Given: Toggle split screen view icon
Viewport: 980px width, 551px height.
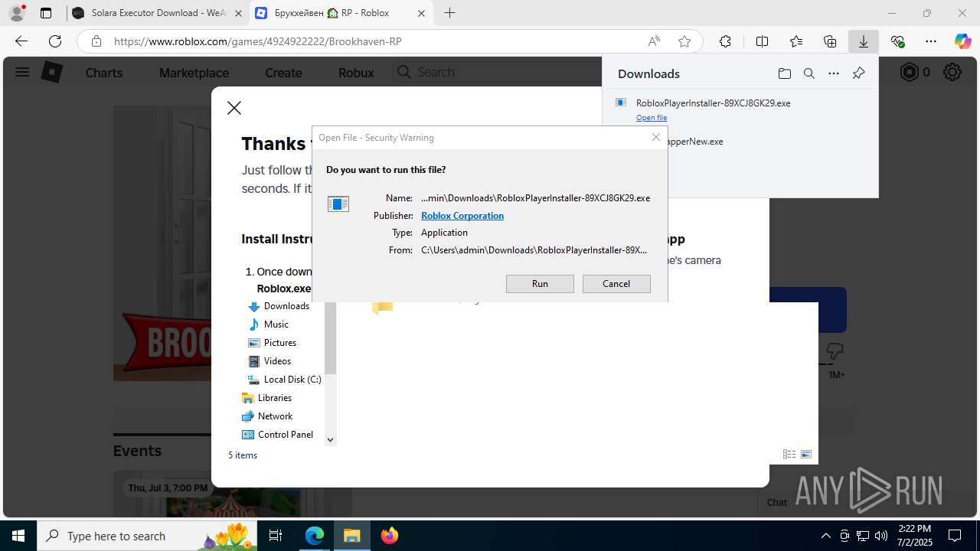Looking at the screenshot, I should coord(762,41).
